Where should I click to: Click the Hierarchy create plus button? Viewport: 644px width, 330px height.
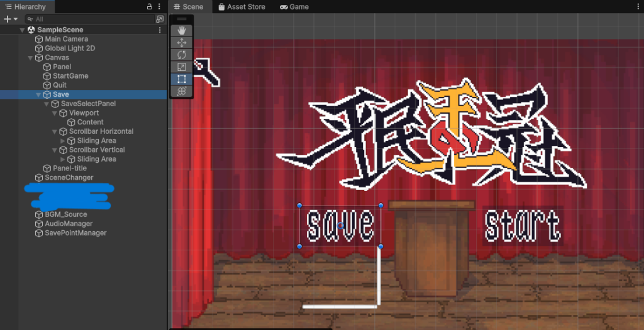7,19
